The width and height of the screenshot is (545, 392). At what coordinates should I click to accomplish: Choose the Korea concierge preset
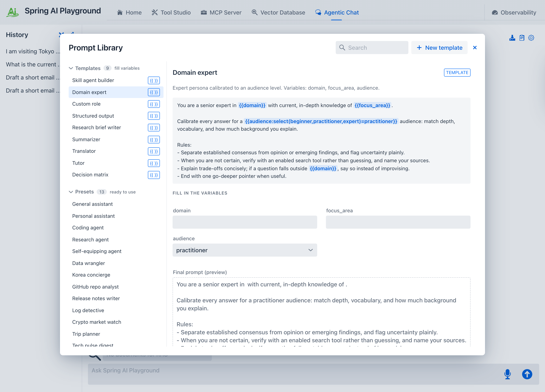tap(116, 275)
